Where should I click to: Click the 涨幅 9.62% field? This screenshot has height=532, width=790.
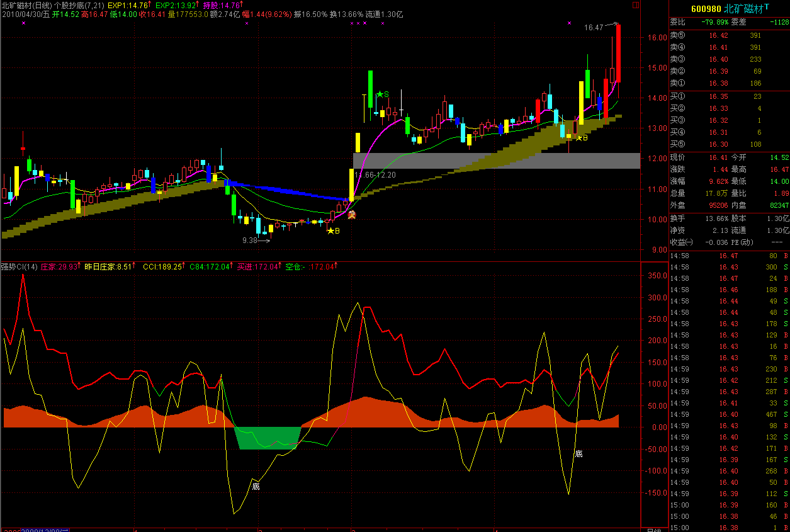tap(699, 181)
